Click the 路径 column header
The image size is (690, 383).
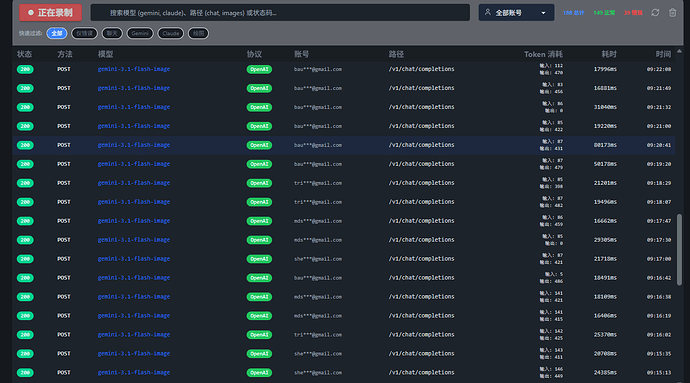[396, 54]
